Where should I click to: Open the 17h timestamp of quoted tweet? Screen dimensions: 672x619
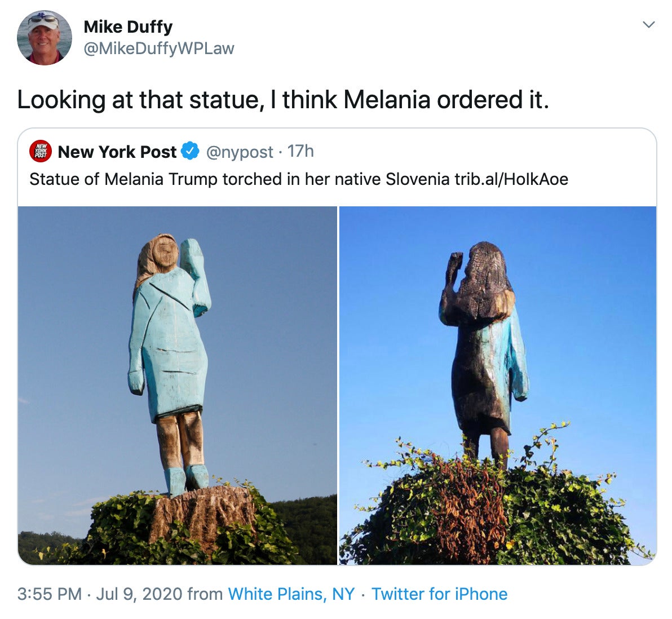coord(300,151)
